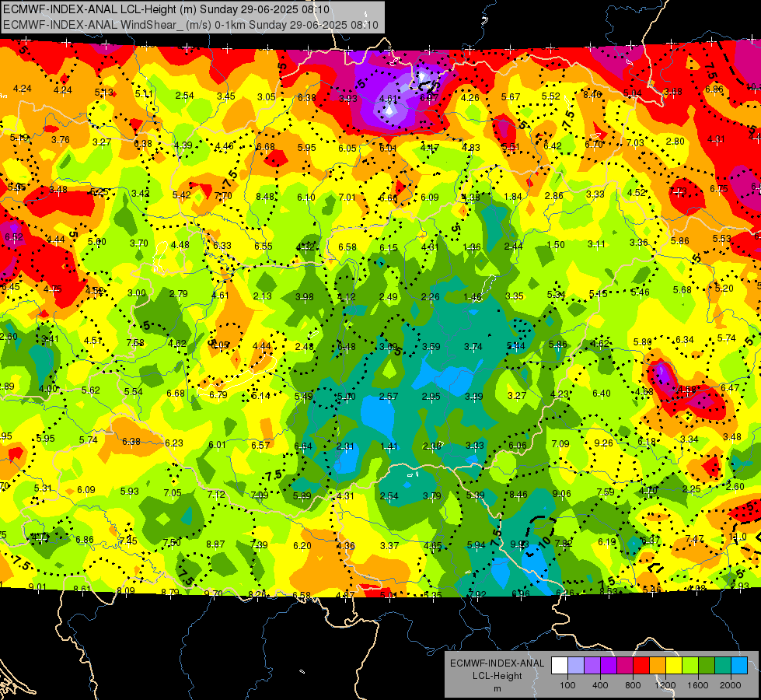Viewport: 761px width, 700px height.
Task: Click the map value 3.00
Action: tap(136, 293)
